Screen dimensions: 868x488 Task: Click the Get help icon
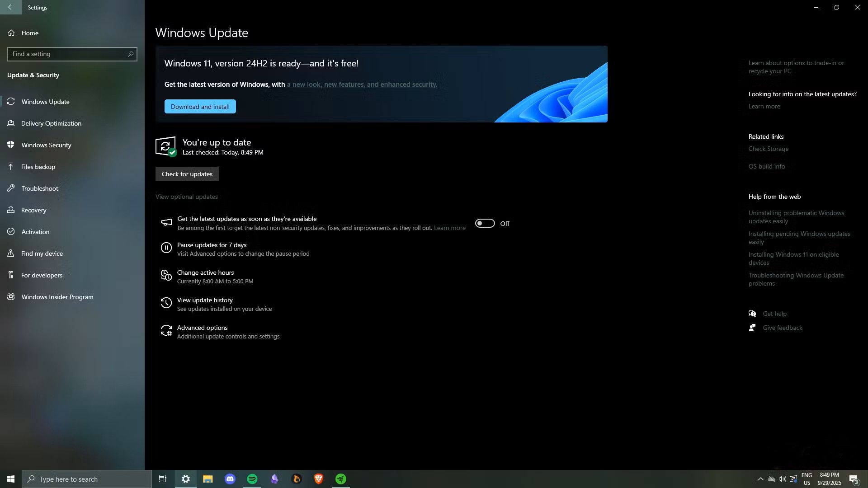pos(753,314)
